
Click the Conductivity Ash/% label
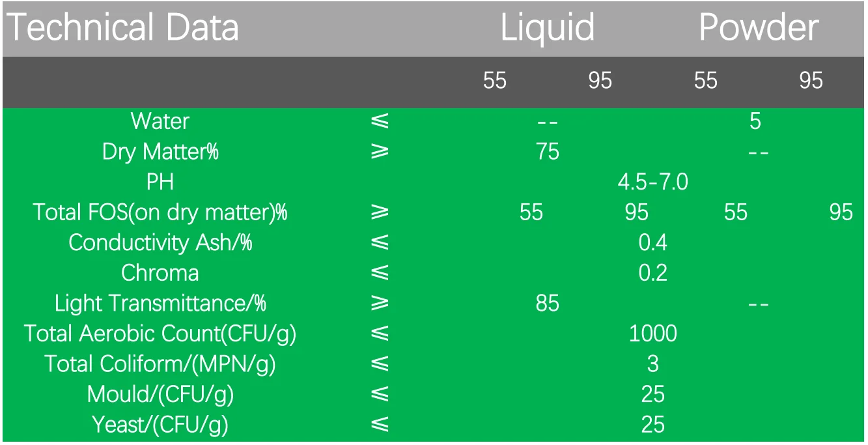[160, 242]
